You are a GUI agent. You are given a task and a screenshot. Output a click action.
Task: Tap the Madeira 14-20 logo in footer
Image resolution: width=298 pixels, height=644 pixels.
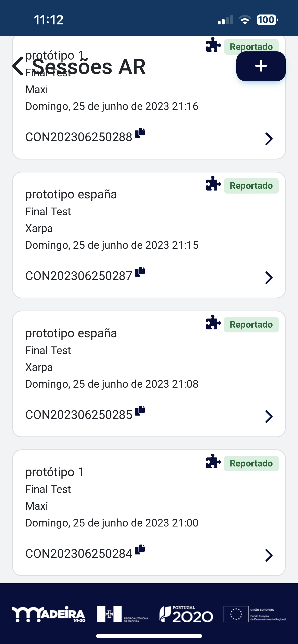point(49,614)
